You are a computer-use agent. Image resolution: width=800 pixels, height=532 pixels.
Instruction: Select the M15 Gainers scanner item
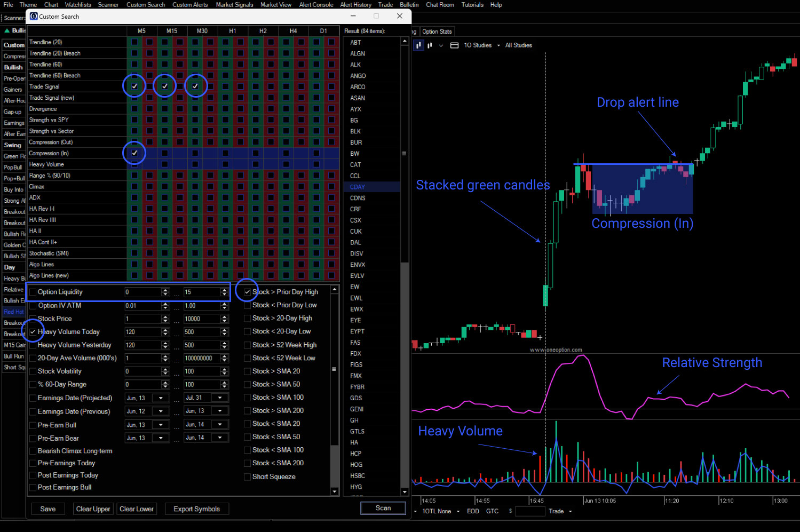point(13,345)
